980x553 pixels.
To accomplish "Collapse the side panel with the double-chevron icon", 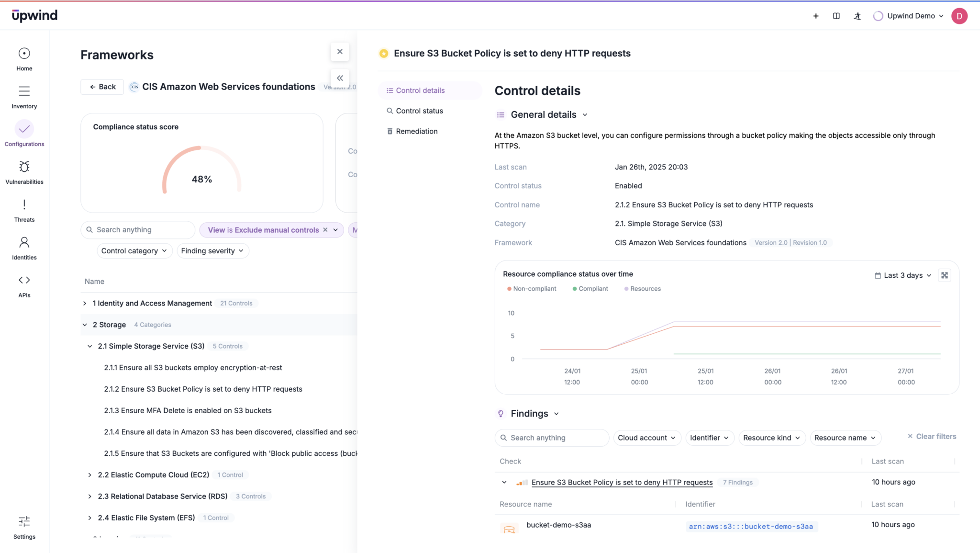I will click(x=340, y=78).
